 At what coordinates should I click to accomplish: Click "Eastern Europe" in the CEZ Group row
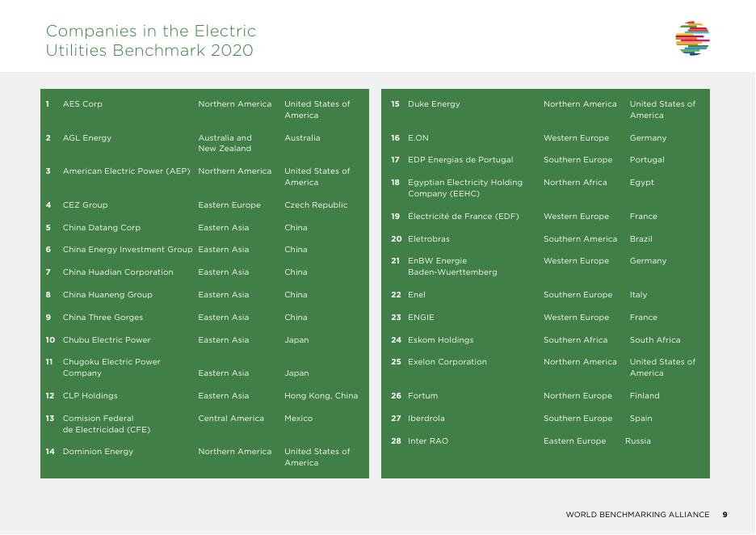pyautogui.click(x=229, y=205)
